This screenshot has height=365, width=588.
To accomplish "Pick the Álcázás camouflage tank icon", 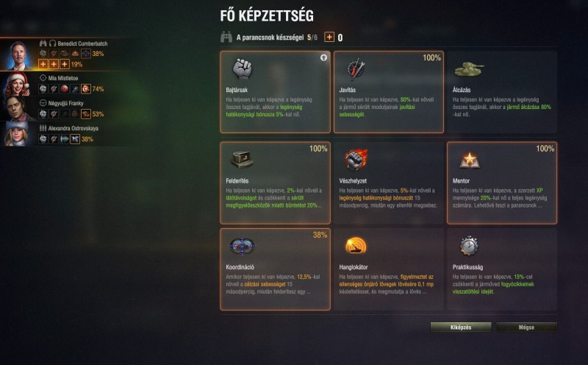I will click(469, 69).
